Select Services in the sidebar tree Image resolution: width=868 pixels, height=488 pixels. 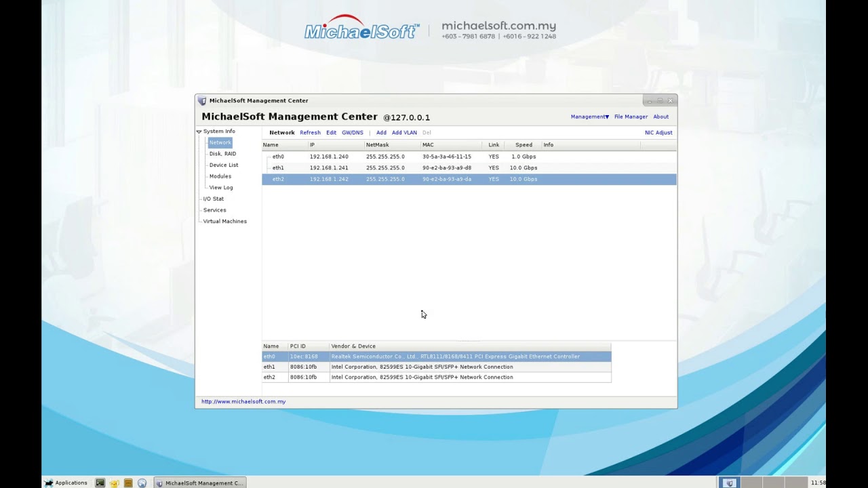(214, 210)
